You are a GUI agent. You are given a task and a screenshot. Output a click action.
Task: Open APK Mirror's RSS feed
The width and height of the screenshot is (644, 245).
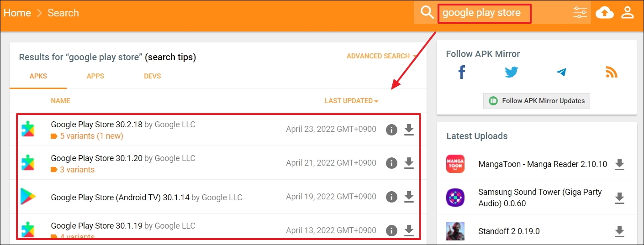click(x=612, y=72)
